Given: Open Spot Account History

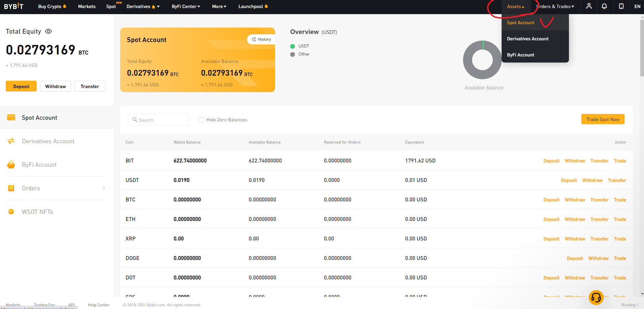Looking at the screenshot, I should tap(262, 39).
